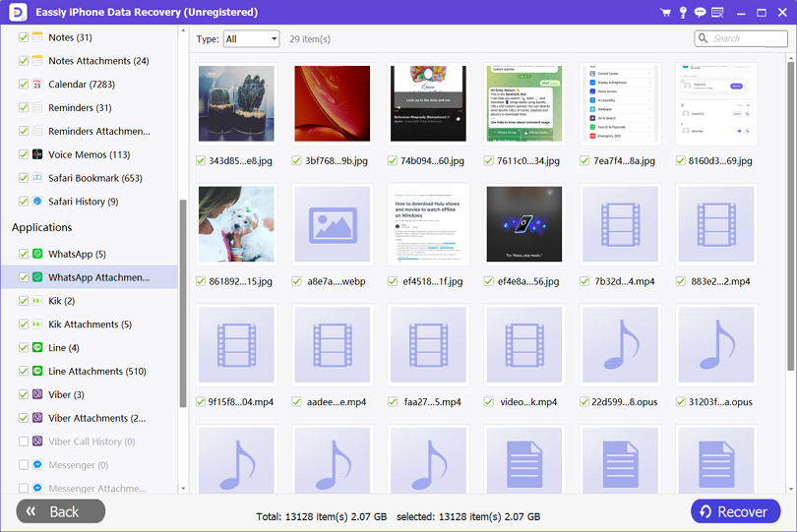
Task: Click the Reminders list icon
Action: point(37,107)
